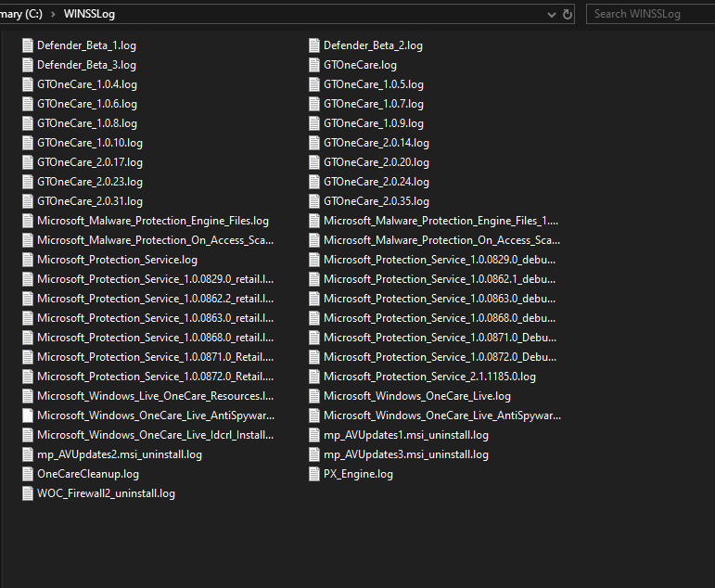Expand the chevron before WINSSLog in path
Viewport: 715px width, 588px height.
pyautogui.click(x=54, y=14)
